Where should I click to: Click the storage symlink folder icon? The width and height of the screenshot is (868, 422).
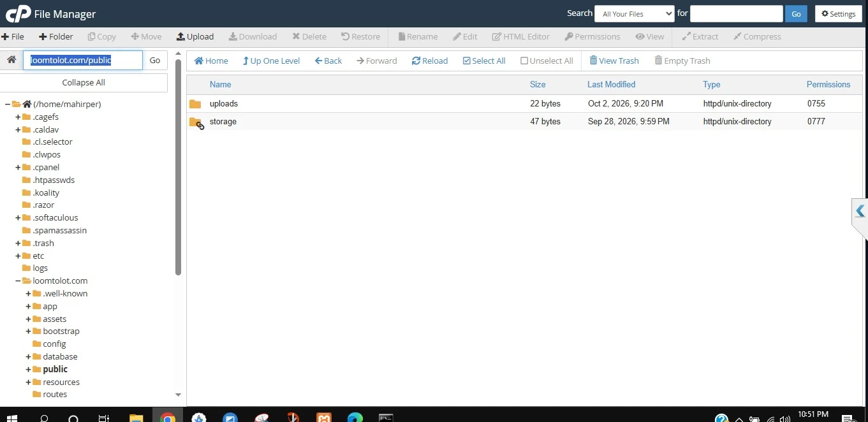196,122
